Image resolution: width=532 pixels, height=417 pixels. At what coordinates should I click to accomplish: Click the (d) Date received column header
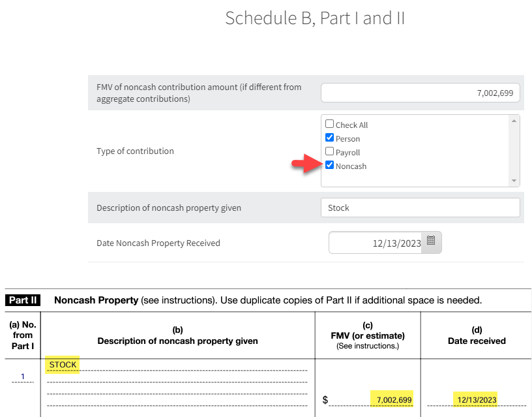(x=475, y=335)
